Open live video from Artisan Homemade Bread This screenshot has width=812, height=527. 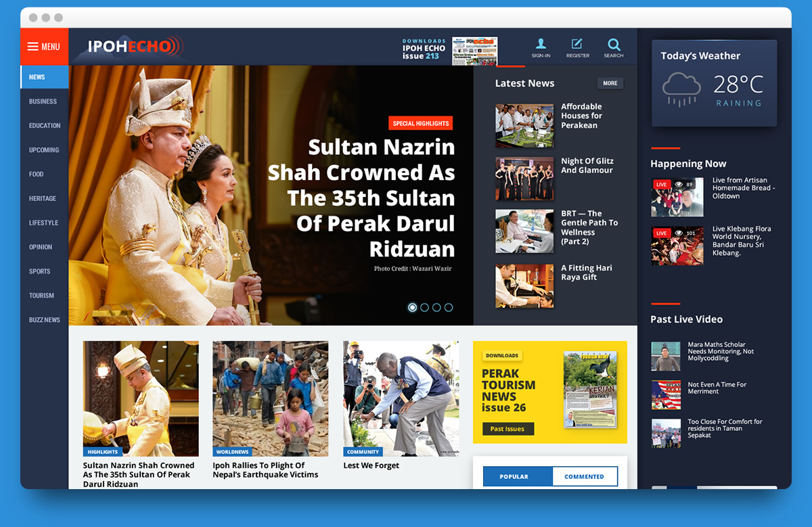[677, 197]
